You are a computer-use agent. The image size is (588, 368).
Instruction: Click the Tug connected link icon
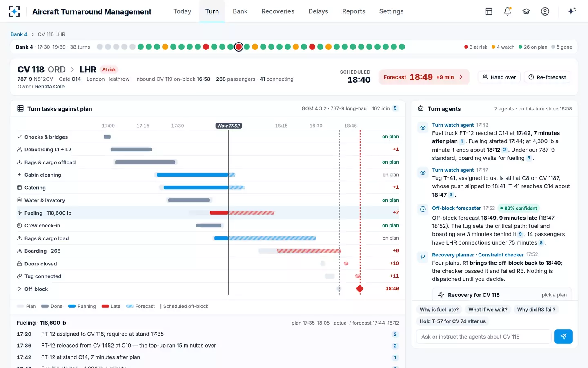pyautogui.click(x=19, y=276)
